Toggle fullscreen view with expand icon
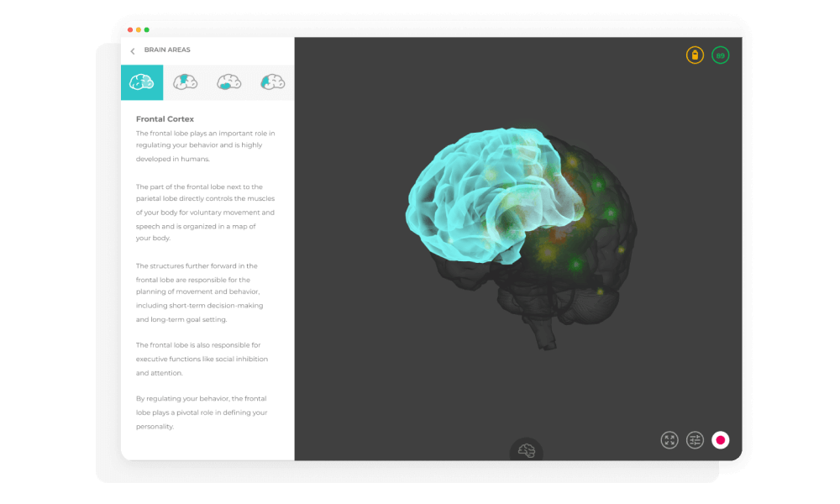 point(669,440)
